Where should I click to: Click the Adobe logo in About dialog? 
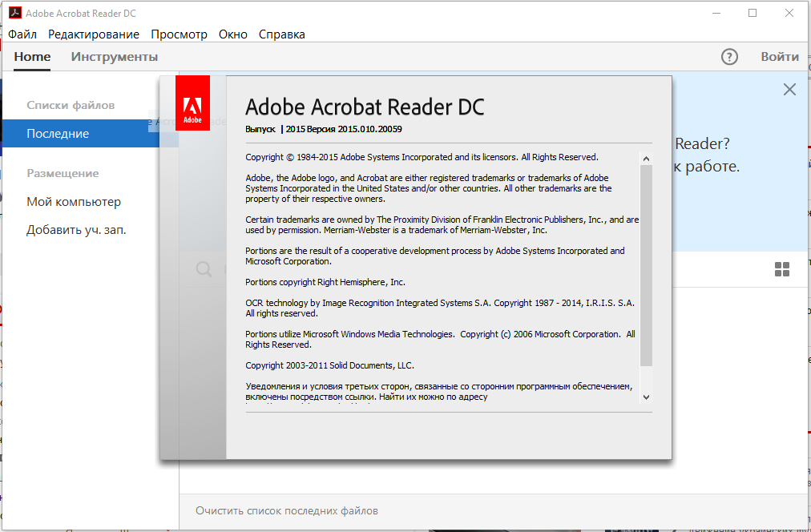pyautogui.click(x=192, y=103)
